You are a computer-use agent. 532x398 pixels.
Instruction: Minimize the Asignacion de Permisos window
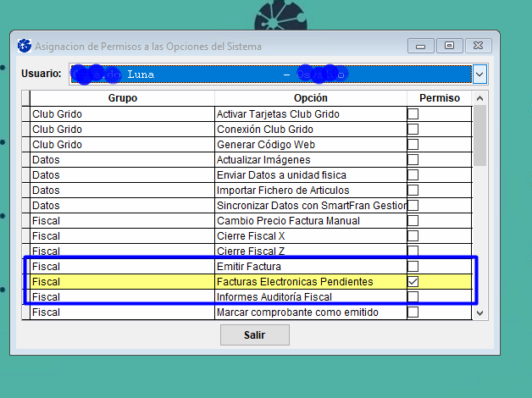[421, 46]
